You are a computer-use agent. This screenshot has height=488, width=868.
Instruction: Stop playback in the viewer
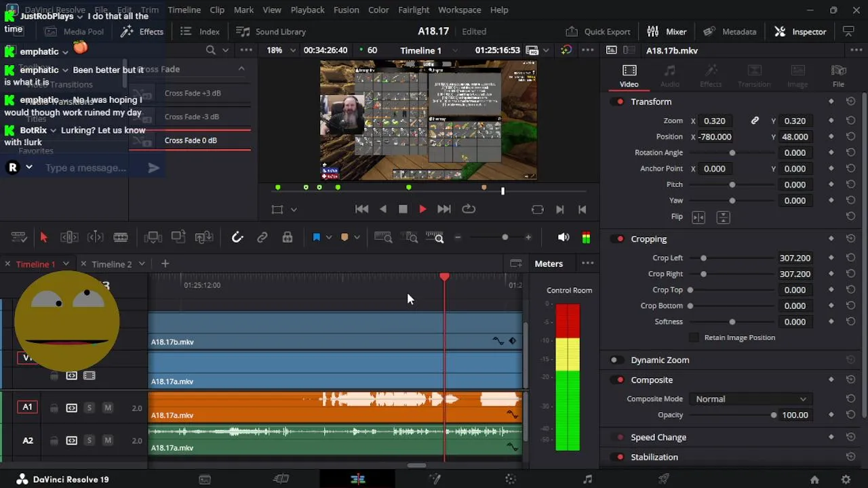pos(403,209)
